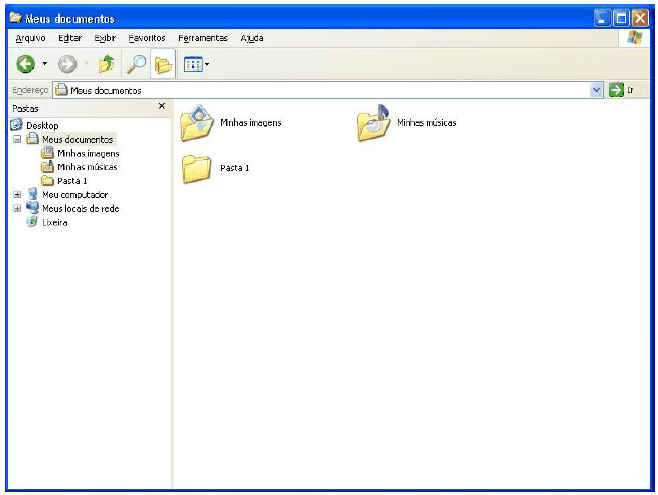The width and height of the screenshot is (658, 495).
Task: Go up one folder level
Action: point(107,64)
